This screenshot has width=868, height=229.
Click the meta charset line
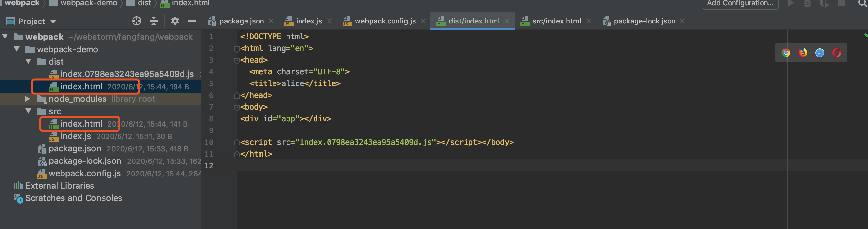(299, 72)
